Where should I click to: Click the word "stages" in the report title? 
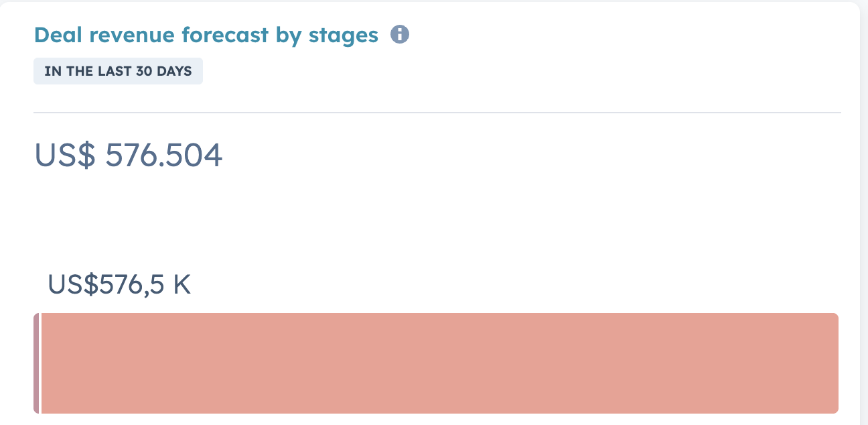pyautogui.click(x=343, y=35)
